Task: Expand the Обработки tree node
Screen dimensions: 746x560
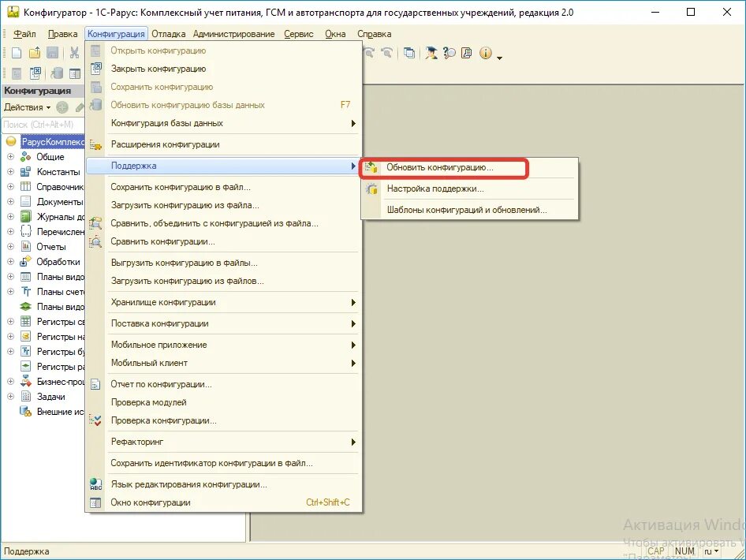Action: pos(10,262)
